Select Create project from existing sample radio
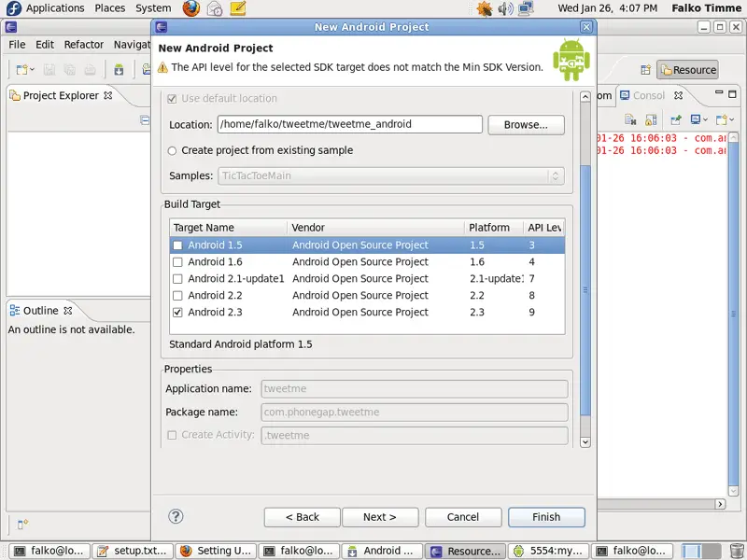The image size is (747, 560). 172,150
